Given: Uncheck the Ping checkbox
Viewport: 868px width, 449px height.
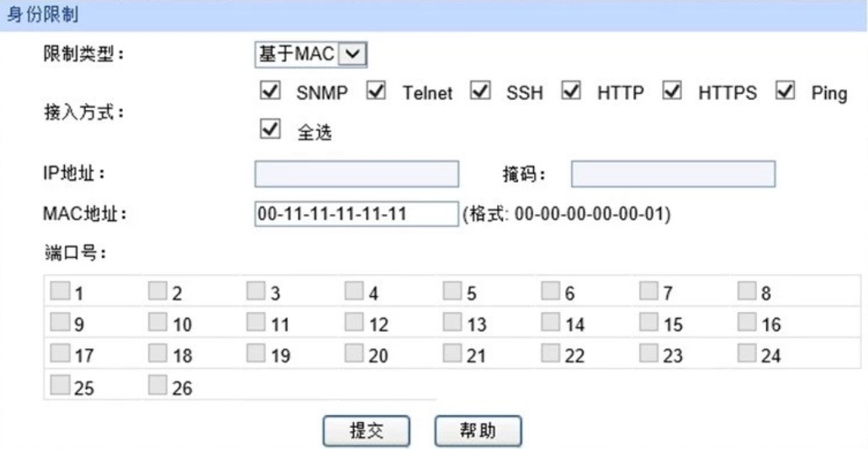Looking at the screenshot, I should pyautogui.click(x=786, y=92).
